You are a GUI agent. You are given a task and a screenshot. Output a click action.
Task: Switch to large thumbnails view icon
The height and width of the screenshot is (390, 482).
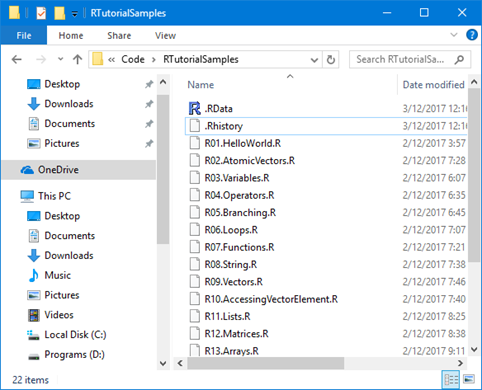[469, 379]
